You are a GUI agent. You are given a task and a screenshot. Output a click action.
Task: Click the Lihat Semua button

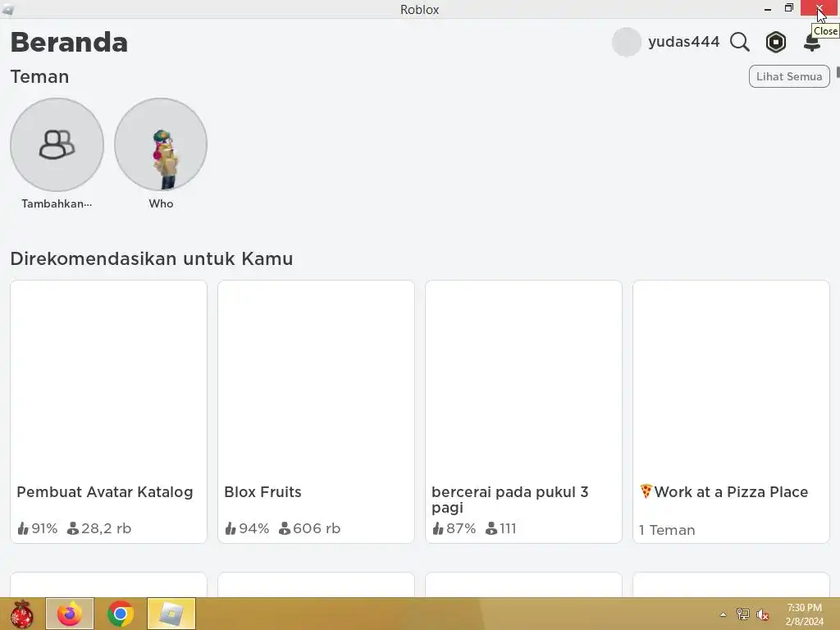789,76
